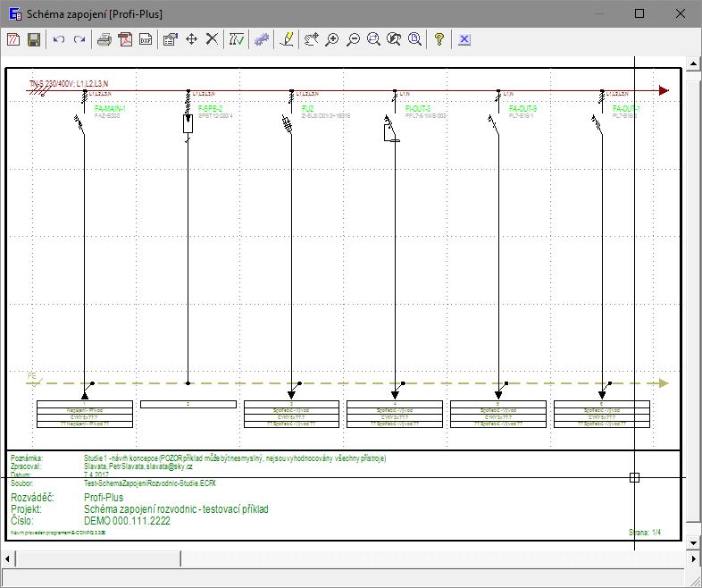Choose the zoom window magnifier
This screenshot has height=588, width=702.
tap(373, 39)
